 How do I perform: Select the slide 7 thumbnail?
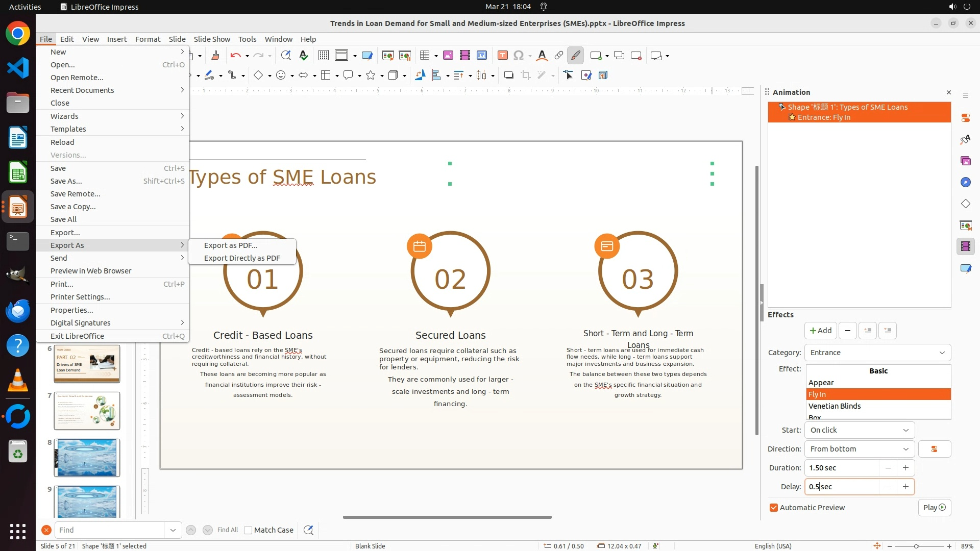[x=87, y=411]
